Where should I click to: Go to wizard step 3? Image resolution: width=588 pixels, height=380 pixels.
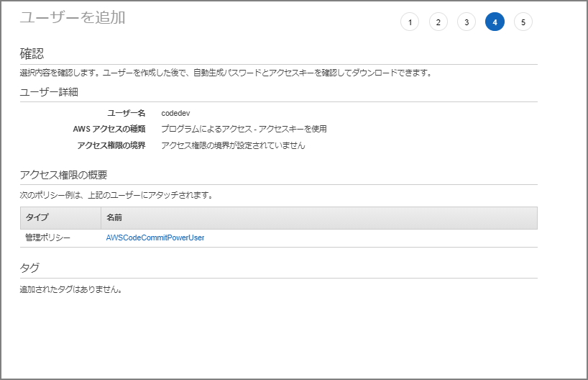pos(467,22)
